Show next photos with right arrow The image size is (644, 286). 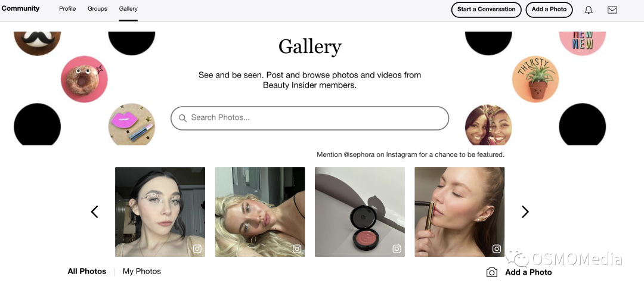click(525, 212)
